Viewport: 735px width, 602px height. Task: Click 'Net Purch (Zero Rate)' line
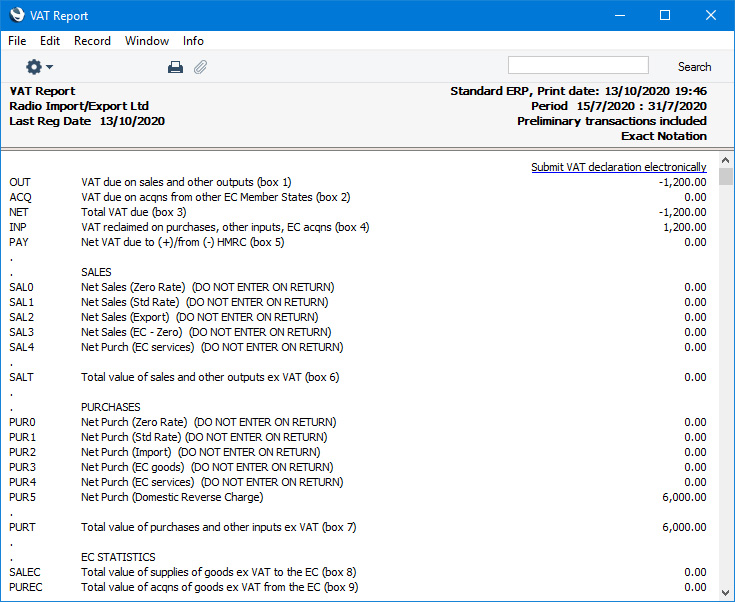point(209,422)
